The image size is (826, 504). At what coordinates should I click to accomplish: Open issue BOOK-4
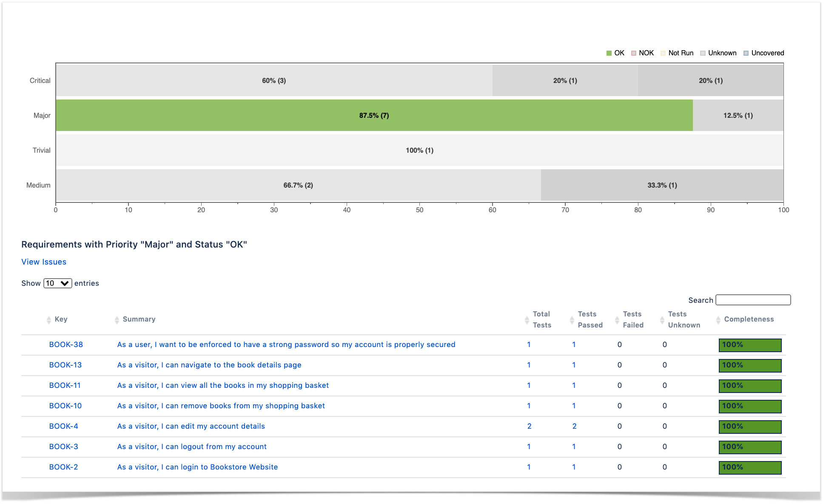pyautogui.click(x=64, y=426)
